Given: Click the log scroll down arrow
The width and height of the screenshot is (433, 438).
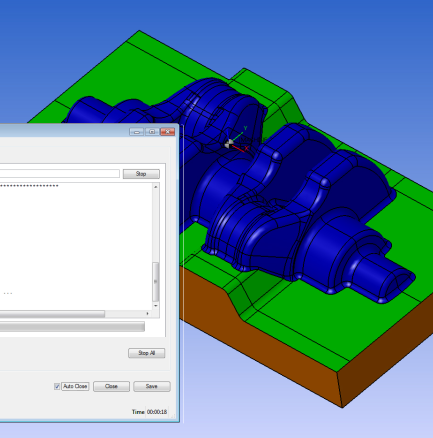Looking at the screenshot, I should (156, 306).
